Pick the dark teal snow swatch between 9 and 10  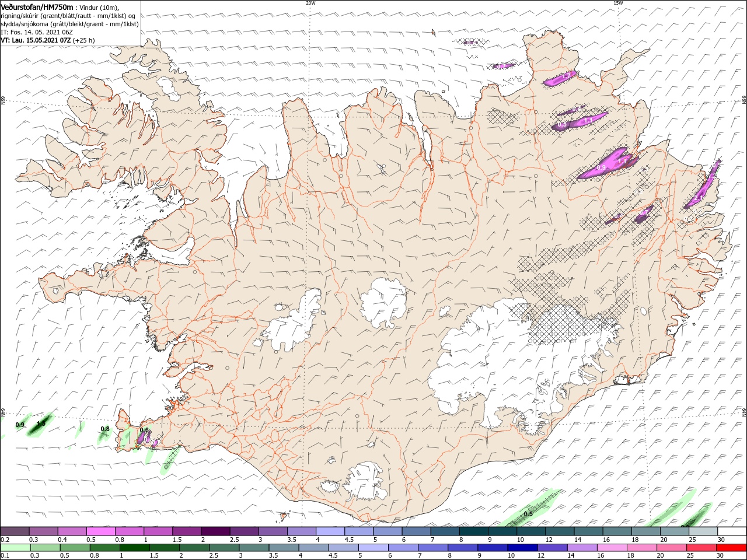coord(502,531)
